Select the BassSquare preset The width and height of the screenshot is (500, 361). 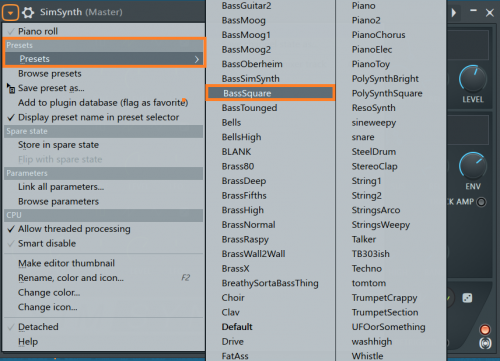pyautogui.click(x=270, y=93)
